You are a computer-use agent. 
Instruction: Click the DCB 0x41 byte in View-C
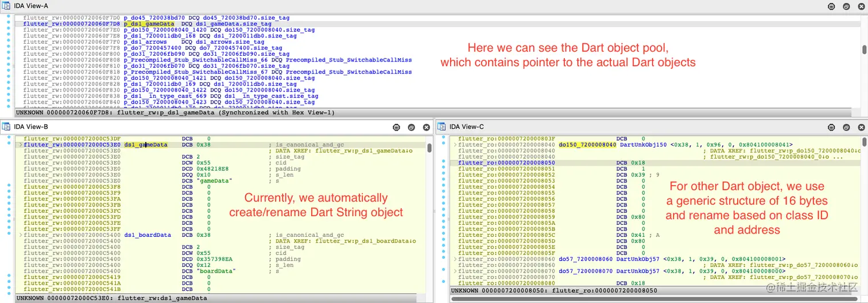coord(638,235)
